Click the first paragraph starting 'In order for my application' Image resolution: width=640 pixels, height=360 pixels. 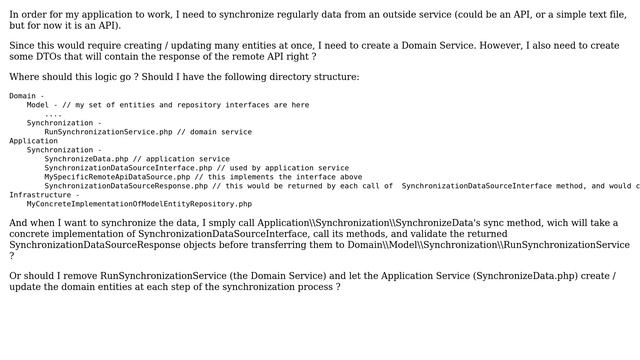point(318,20)
